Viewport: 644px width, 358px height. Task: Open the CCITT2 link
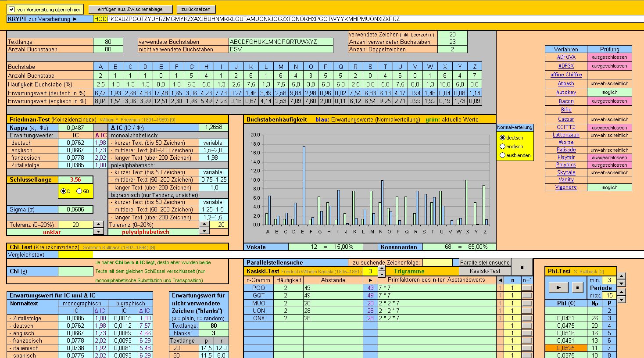coord(566,127)
